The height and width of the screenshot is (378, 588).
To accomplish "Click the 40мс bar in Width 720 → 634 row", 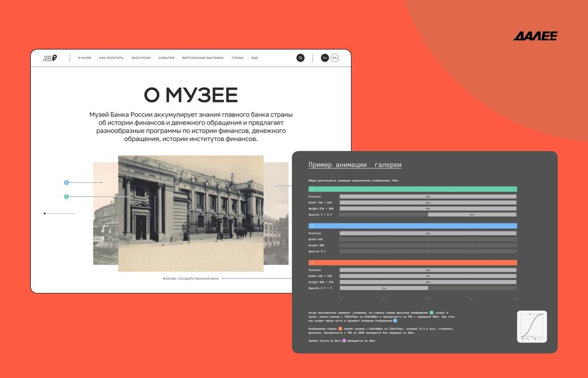I will pyautogui.click(x=428, y=203).
